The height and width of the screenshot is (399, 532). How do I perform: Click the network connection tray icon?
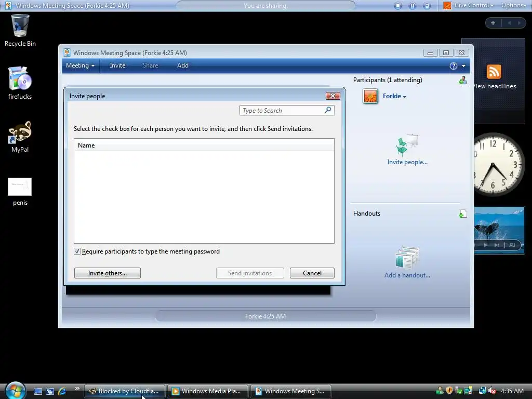[482, 391]
